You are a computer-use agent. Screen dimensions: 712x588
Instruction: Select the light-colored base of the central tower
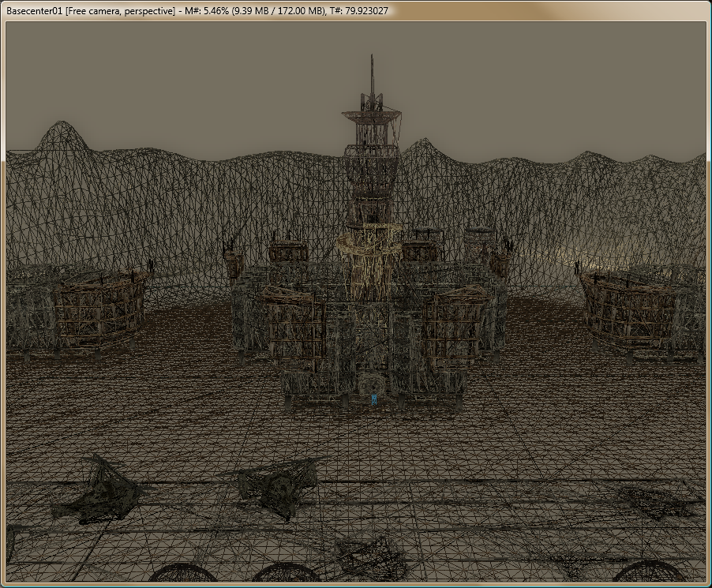(365, 264)
